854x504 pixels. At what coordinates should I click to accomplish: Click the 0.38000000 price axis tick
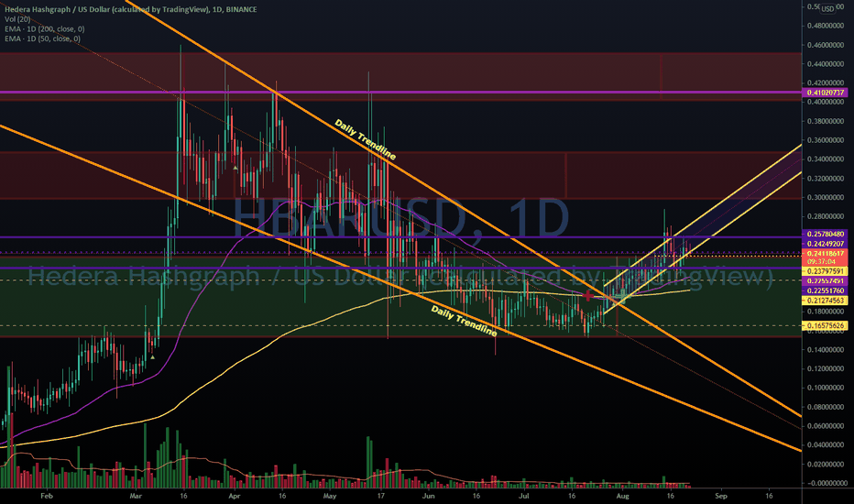[826, 122]
